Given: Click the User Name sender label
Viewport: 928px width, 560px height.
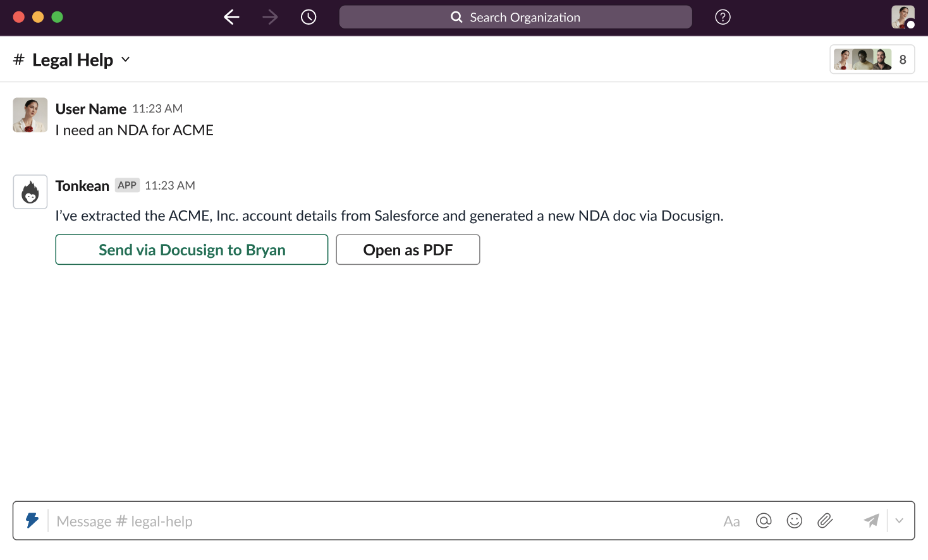Looking at the screenshot, I should point(91,109).
